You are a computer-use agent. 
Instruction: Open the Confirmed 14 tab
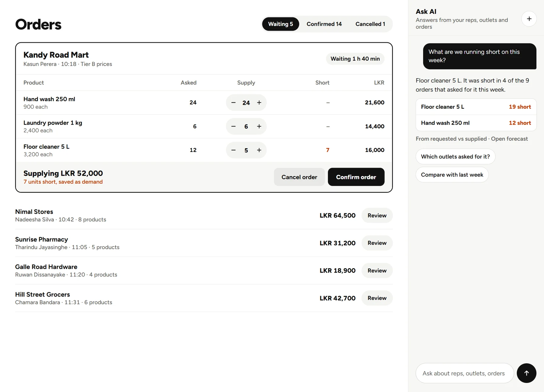pos(324,24)
